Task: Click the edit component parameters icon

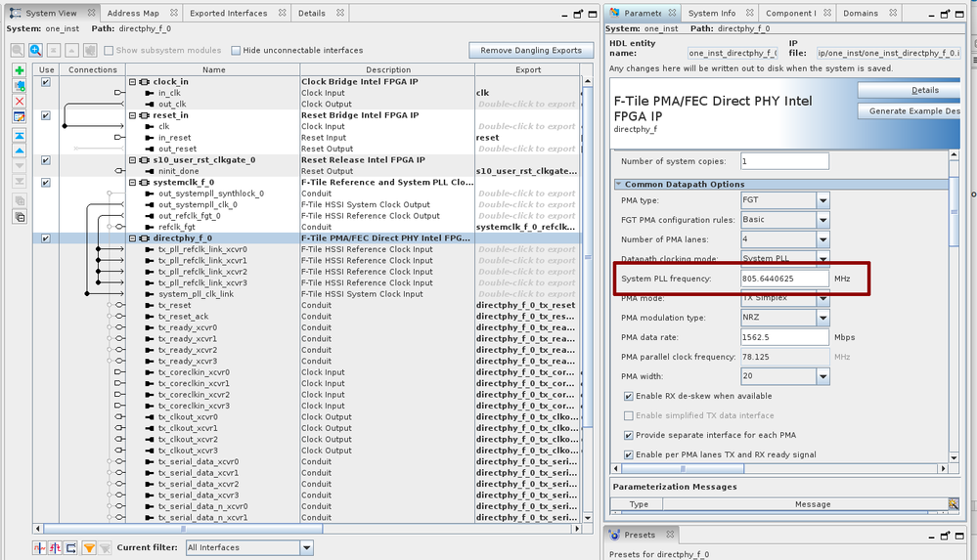Action: tap(20, 117)
